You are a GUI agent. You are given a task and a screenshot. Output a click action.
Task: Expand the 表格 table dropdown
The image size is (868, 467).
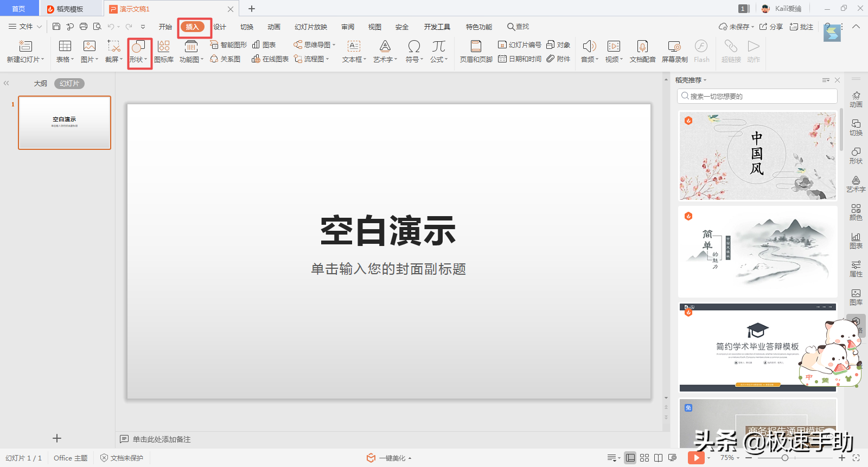[65, 59]
